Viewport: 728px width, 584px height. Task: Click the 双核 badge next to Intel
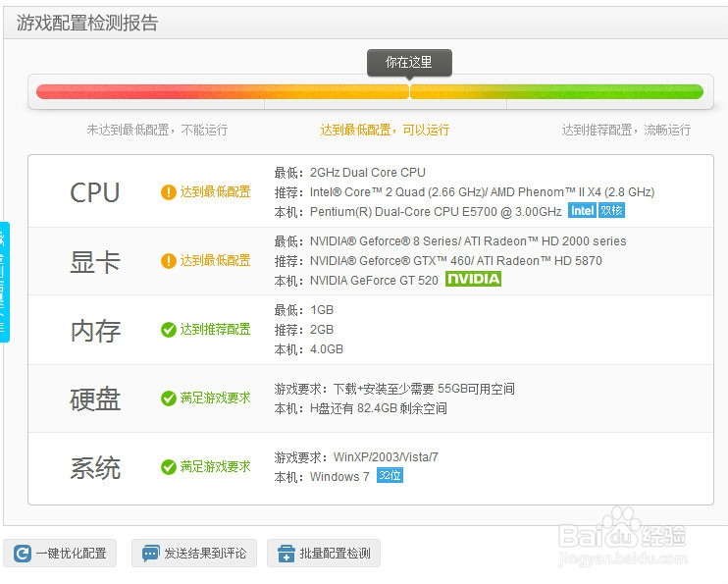click(611, 210)
